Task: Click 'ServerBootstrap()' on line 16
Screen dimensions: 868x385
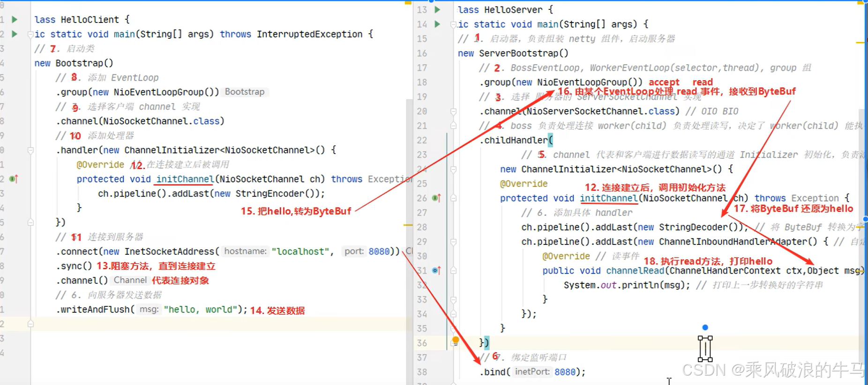Action: coord(524,53)
